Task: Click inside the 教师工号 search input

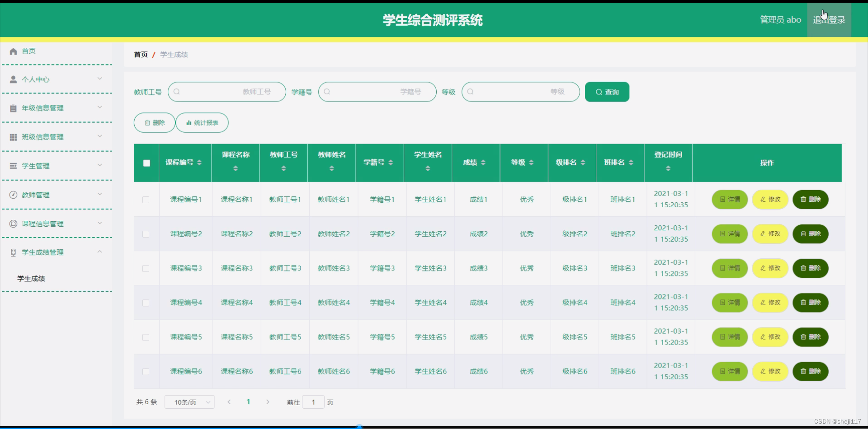Action: 226,92
